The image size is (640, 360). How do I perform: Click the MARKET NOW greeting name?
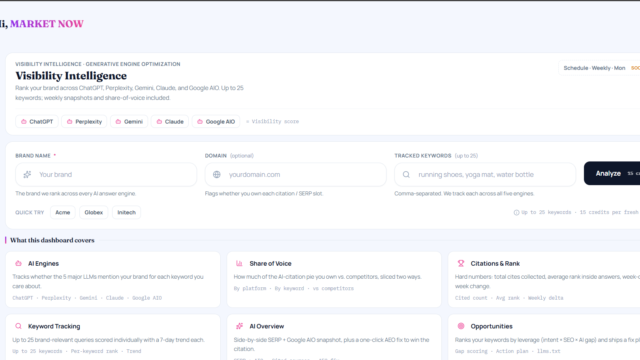click(47, 24)
